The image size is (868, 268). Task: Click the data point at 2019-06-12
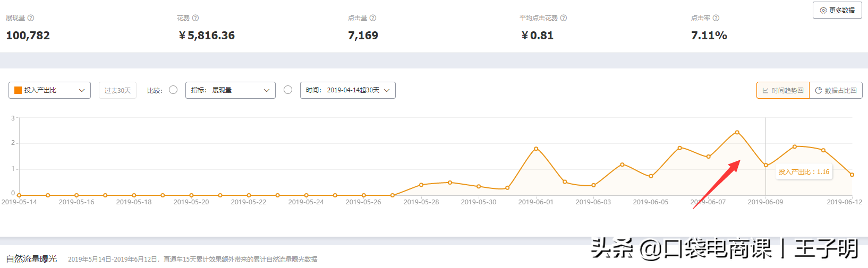point(852,175)
